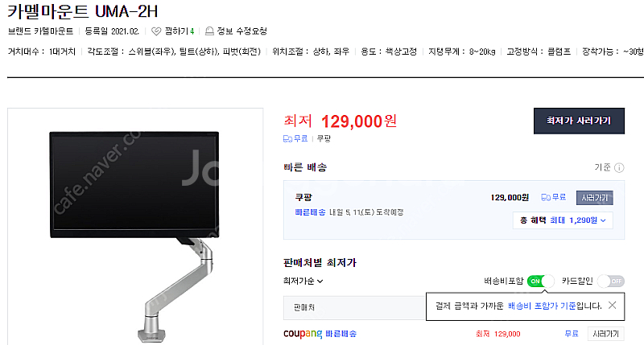Image resolution: width=644 pixels, height=345 pixels.
Task: Click 사러가기 in the coupang seller row
Action: click(606, 334)
